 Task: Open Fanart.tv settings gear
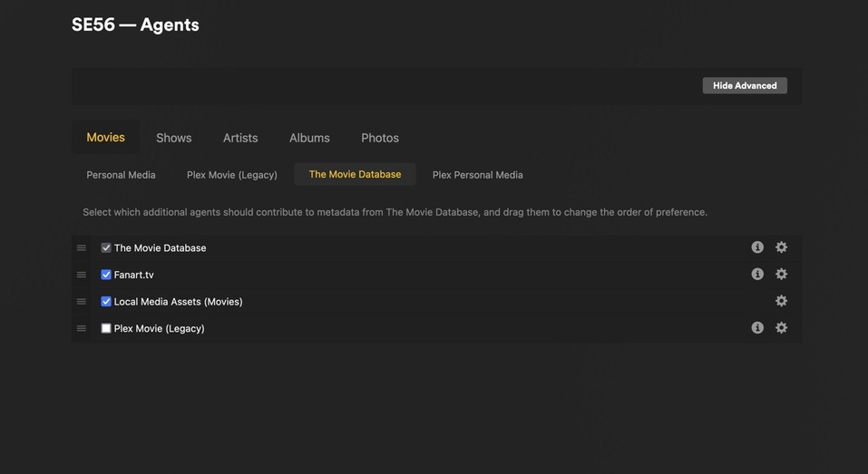point(781,274)
